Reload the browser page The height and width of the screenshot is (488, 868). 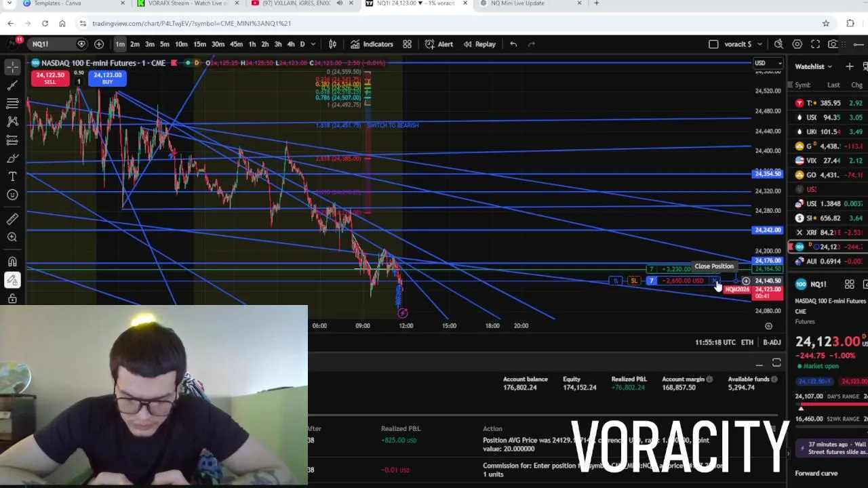pos(45,23)
